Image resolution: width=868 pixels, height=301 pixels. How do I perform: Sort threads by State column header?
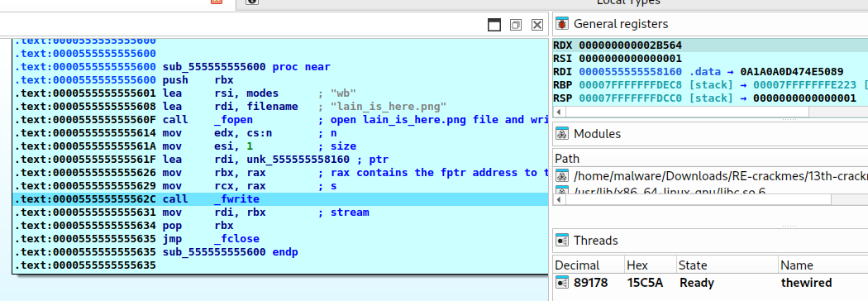(x=727, y=265)
